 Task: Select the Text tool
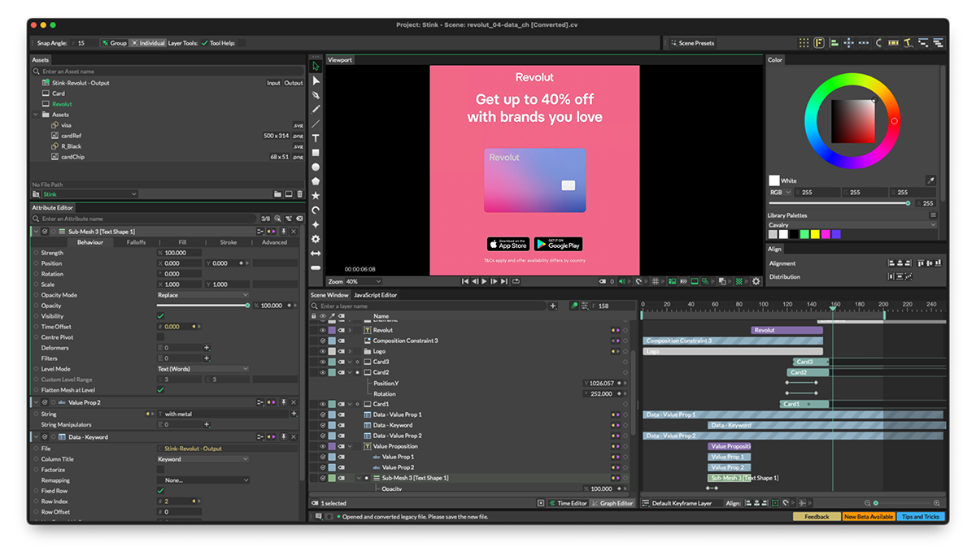coord(316,138)
